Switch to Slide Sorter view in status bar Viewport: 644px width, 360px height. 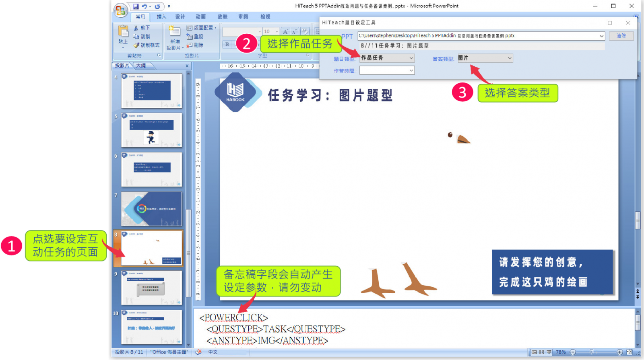coord(541,352)
